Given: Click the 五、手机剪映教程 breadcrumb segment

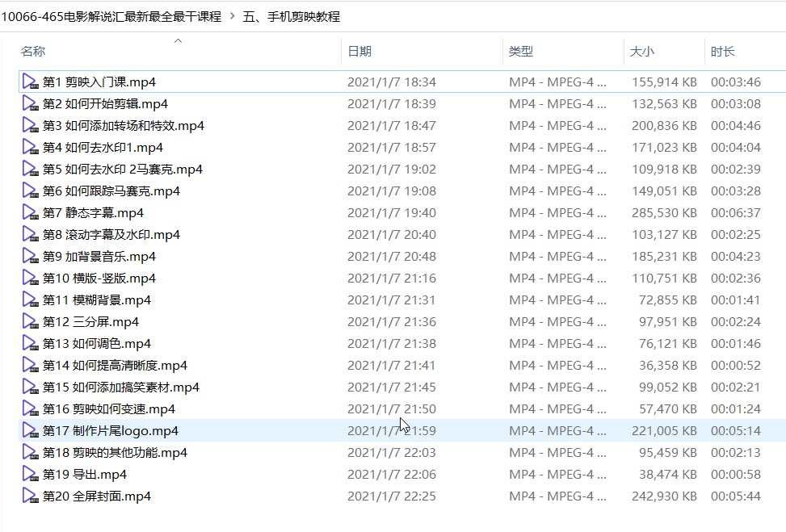Looking at the screenshot, I should click(x=292, y=16).
